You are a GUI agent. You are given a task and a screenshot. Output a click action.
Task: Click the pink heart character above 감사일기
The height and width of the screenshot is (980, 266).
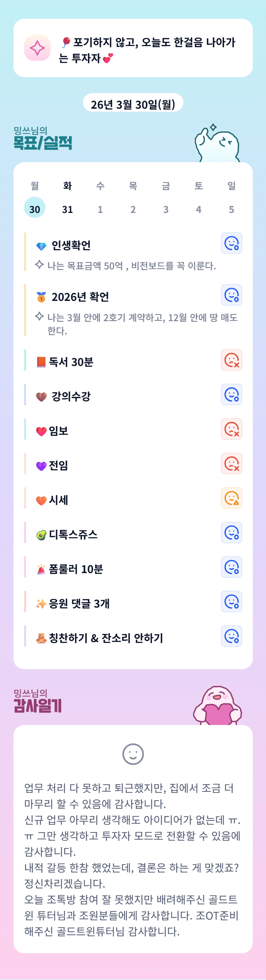click(x=218, y=706)
